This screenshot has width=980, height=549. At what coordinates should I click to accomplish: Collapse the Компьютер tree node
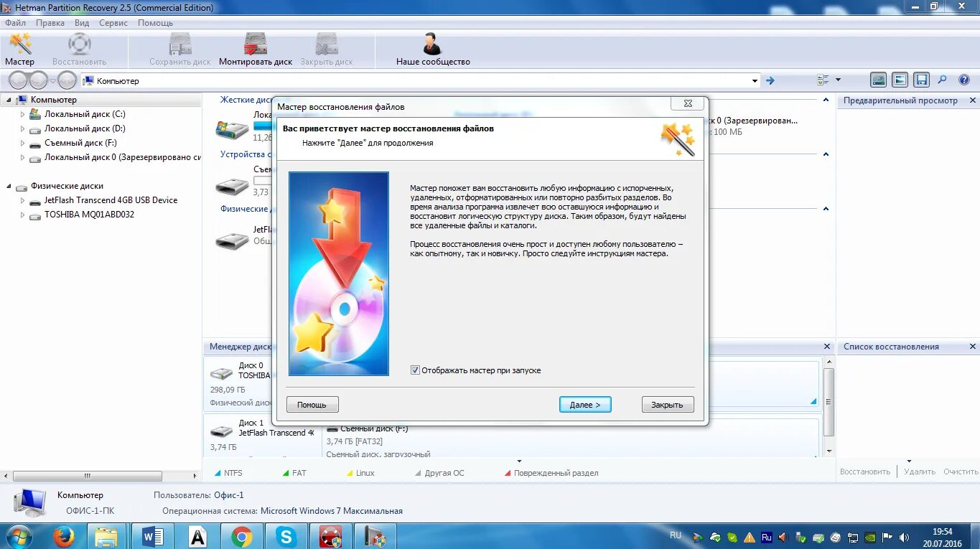tap(9, 100)
